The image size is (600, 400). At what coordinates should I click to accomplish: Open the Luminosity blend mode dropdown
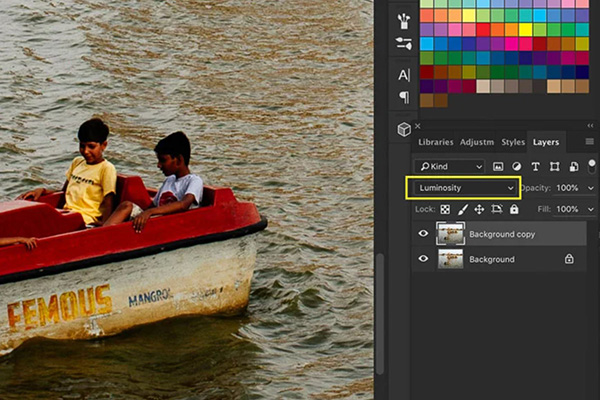466,187
